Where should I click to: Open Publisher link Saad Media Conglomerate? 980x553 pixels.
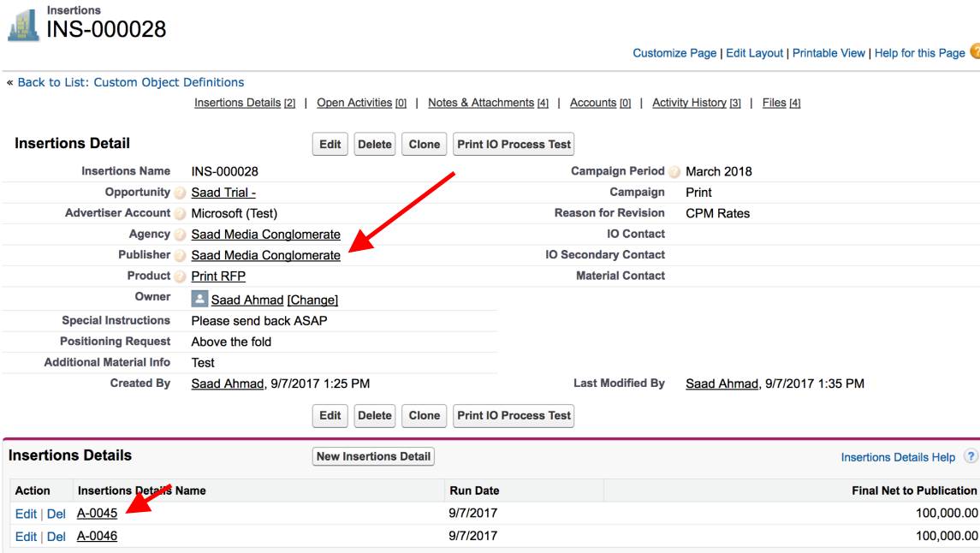265,255
